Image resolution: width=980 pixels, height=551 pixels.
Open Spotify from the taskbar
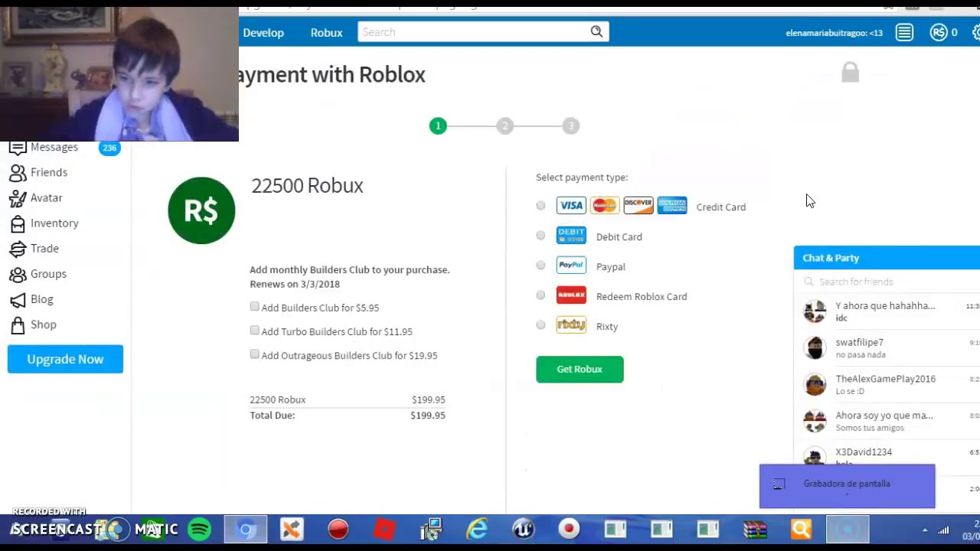click(200, 530)
